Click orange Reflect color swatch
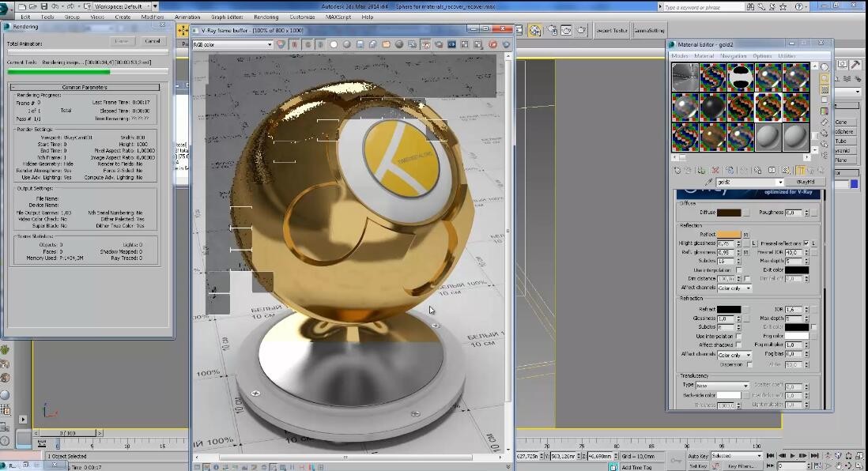The width and height of the screenshot is (868, 471). tap(729, 235)
